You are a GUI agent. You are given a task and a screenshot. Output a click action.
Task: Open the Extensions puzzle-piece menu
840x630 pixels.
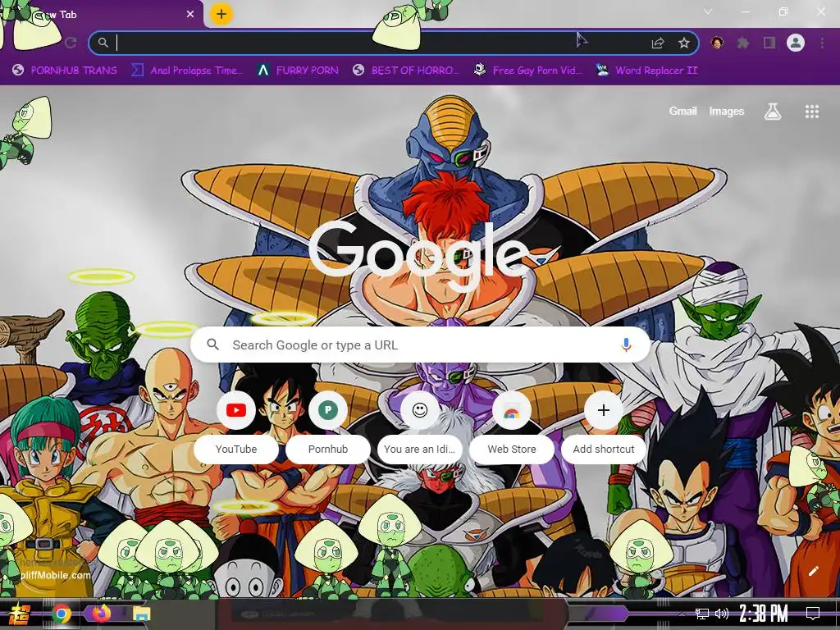click(x=743, y=43)
